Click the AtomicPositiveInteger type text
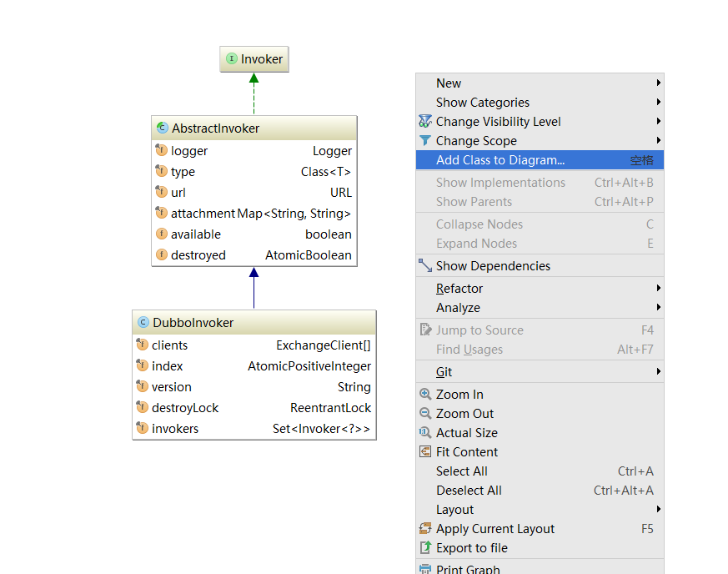Viewport: 728px width, 574px height. (309, 366)
